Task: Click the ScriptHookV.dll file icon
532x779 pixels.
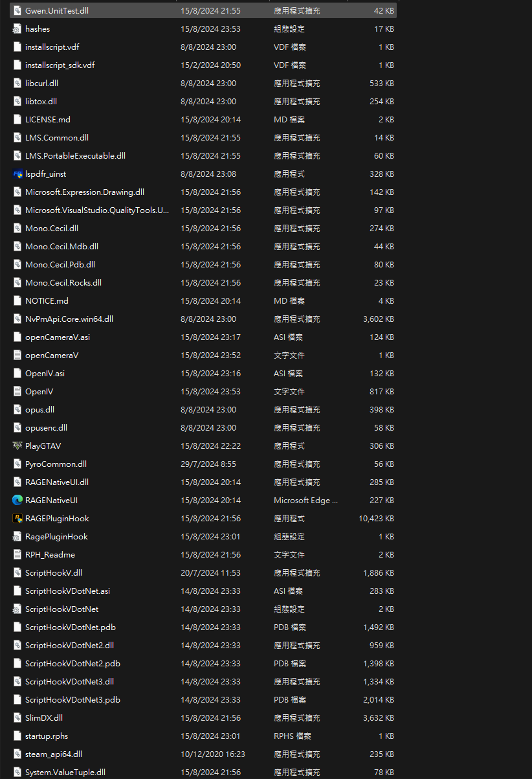Action: (18, 573)
